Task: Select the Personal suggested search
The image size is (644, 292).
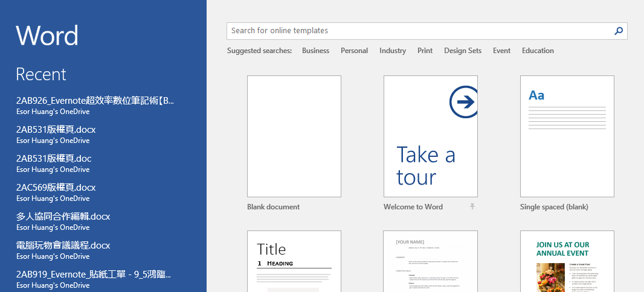Action: point(354,51)
